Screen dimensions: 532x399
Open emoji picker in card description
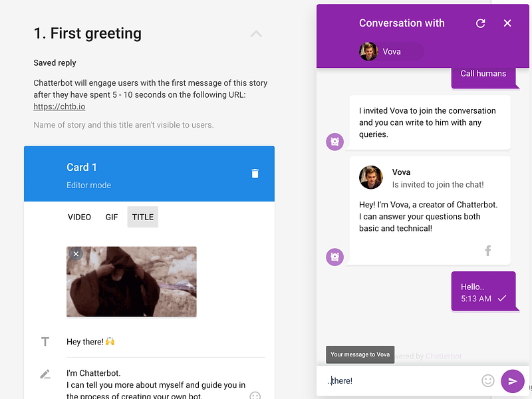(x=255, y=396)
